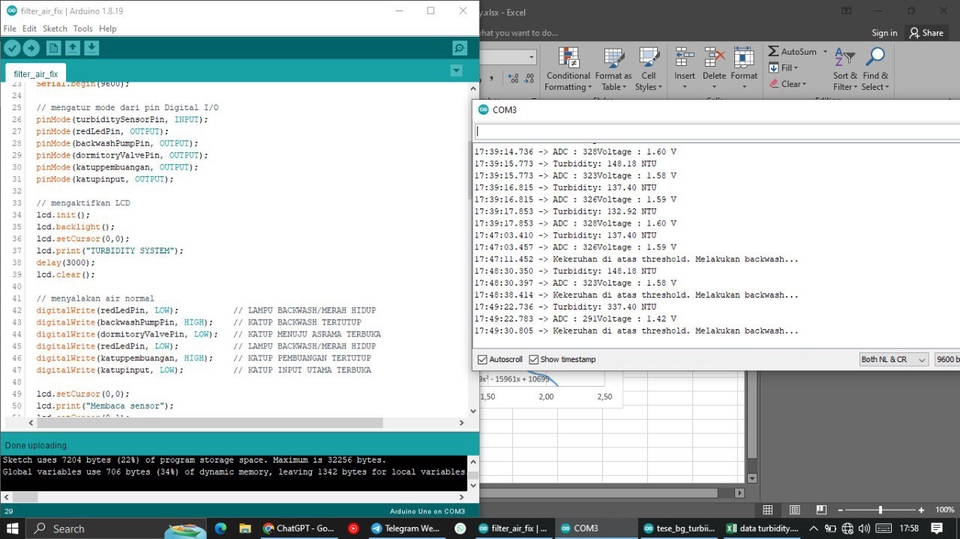Click Excel zoom slider handle
This screenshot has height=539, width=960.
coord(880,510)
